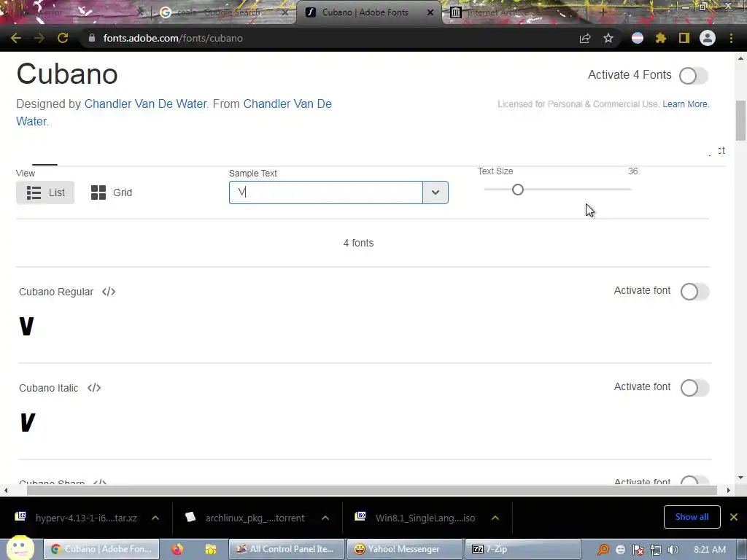Close the downloads bar
This screenshot has height=560, width=747.
734,517
